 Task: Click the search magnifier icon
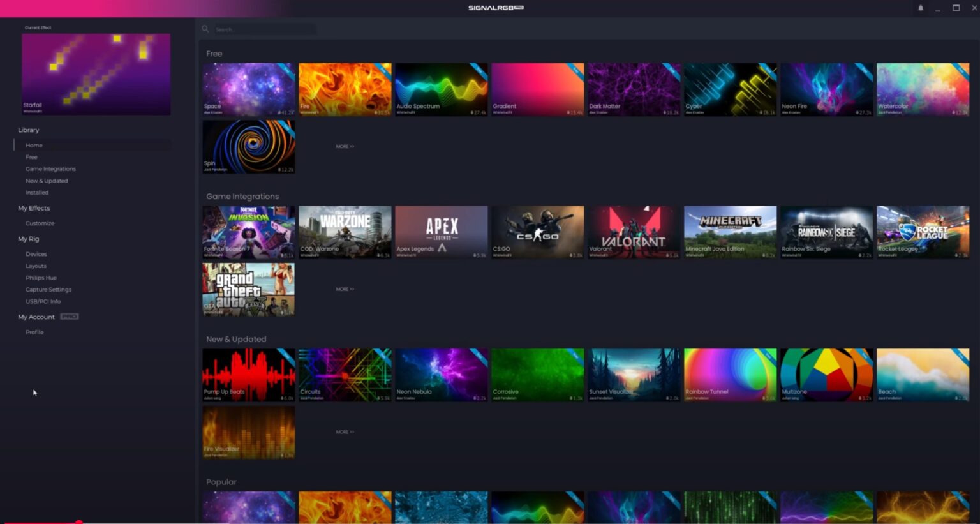205,29
